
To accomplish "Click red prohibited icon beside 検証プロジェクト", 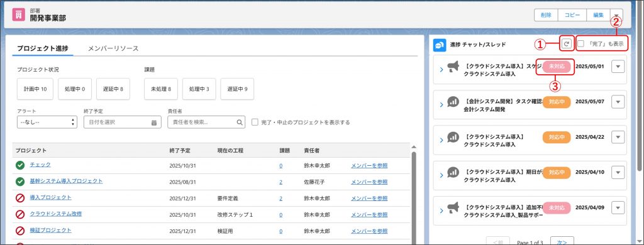I will tap(20, 231).
